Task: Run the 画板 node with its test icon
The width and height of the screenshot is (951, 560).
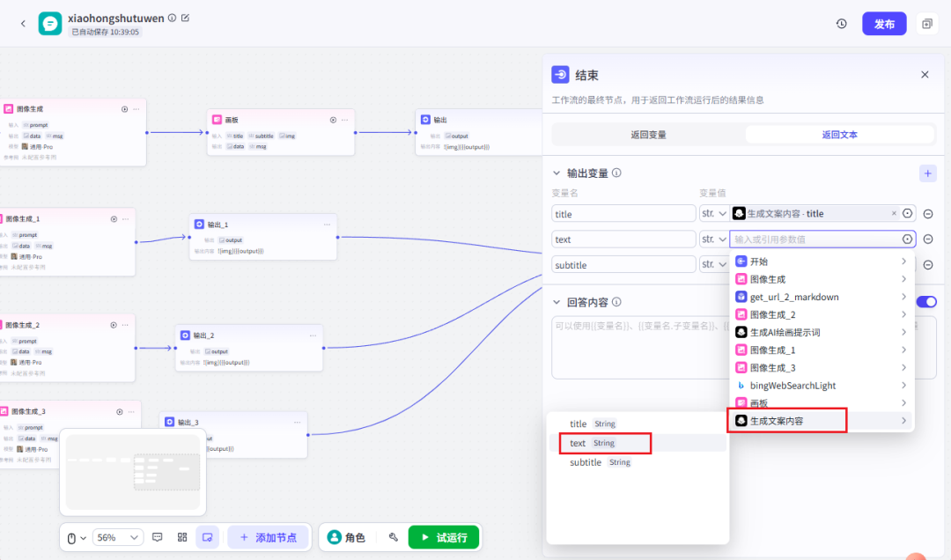Action: click(333, 120)
